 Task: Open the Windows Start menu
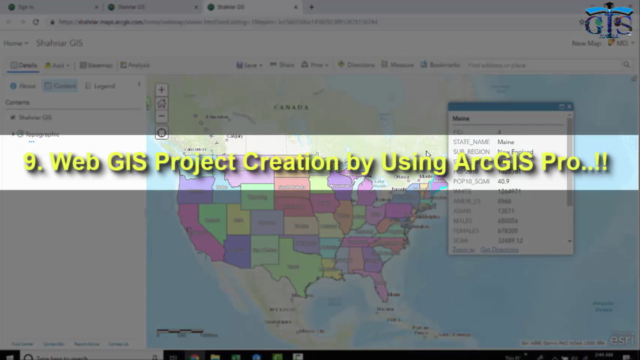pyautogui.click(x=10, y=357)
